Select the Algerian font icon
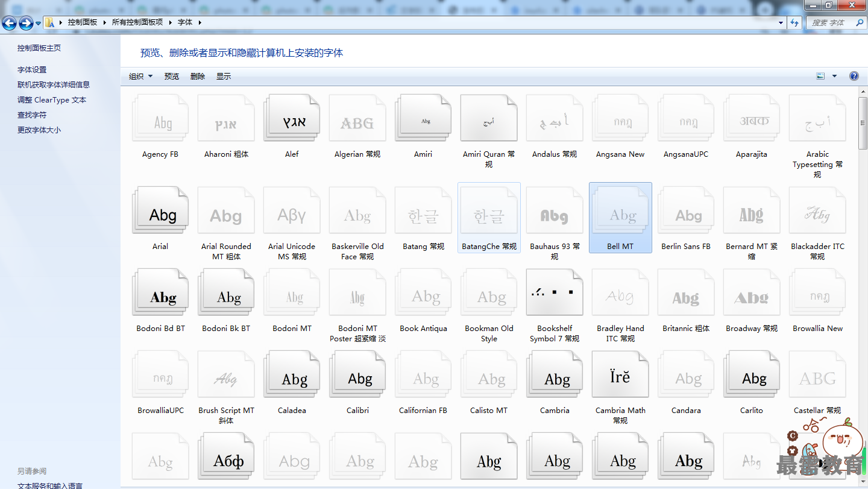The image size is (868, 489). (357, 118)
